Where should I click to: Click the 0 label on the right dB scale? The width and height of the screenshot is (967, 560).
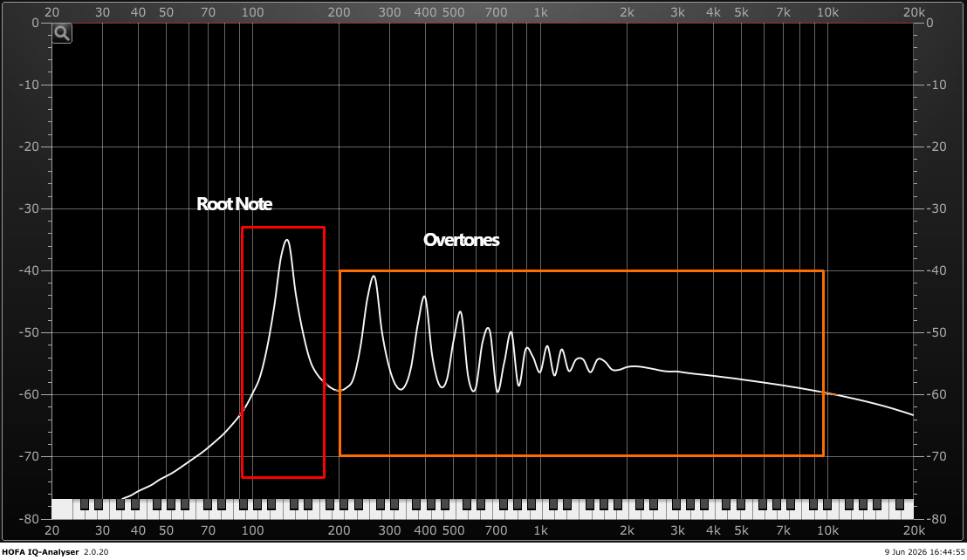click(930, 23)
